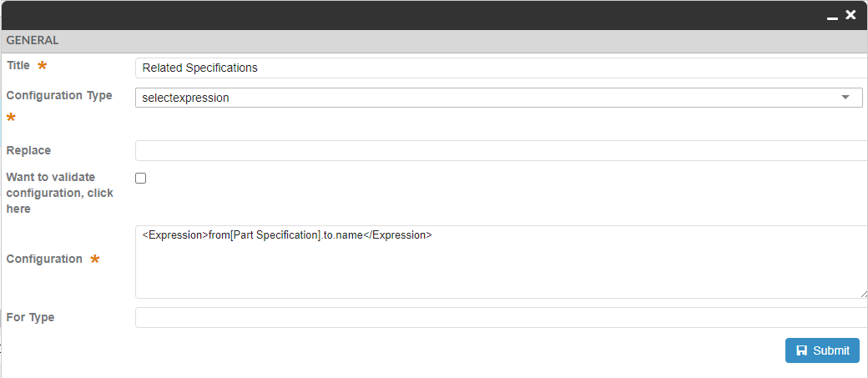The image size is (868, 378).
Task: Focus the Title field with Related Specifications
Action: pyautogui.click(x=501, y=68)
